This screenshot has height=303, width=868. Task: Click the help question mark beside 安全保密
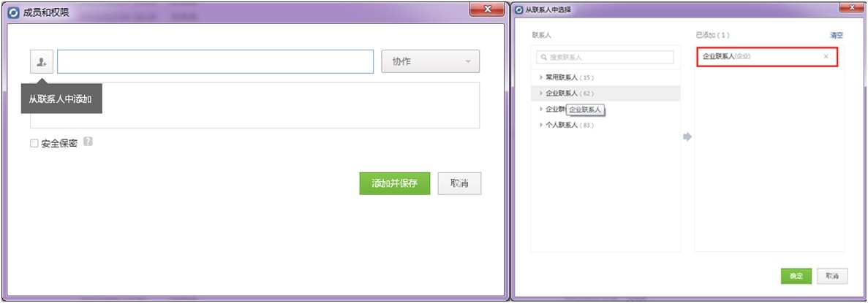[x=88, y=142]
